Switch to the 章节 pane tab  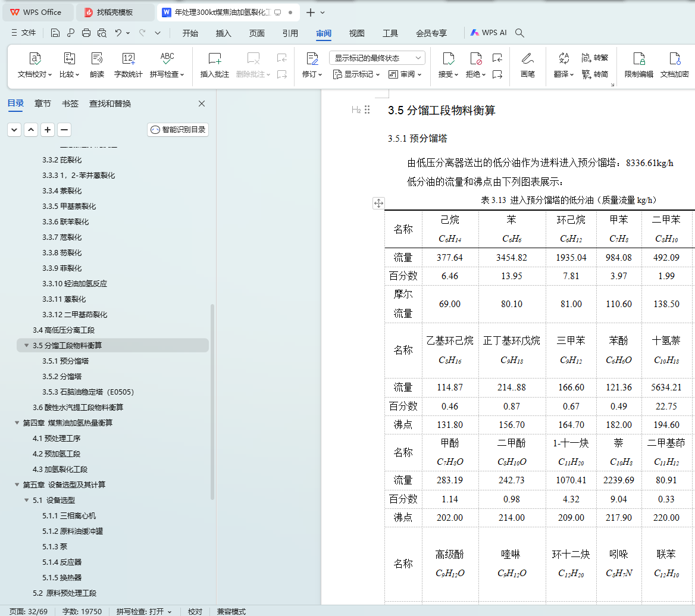(x=43, y=104)
